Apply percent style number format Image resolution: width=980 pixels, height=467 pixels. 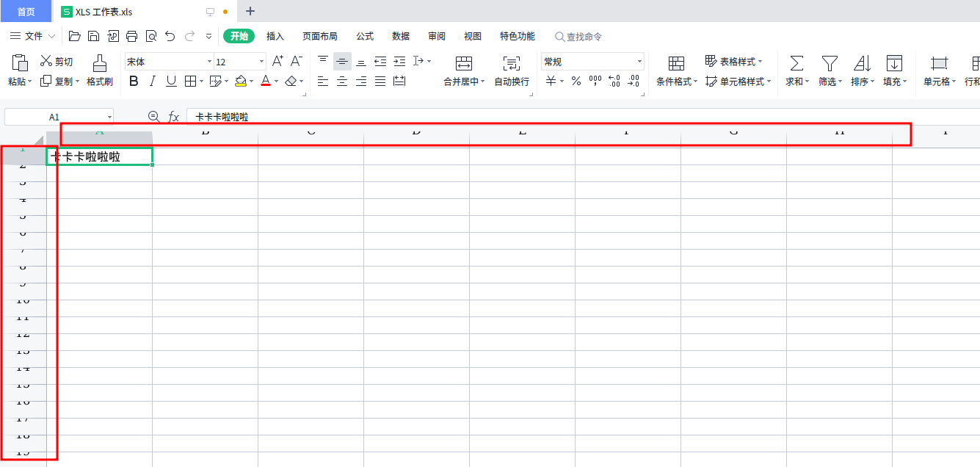pyautogui.click(x=576, y=82)
